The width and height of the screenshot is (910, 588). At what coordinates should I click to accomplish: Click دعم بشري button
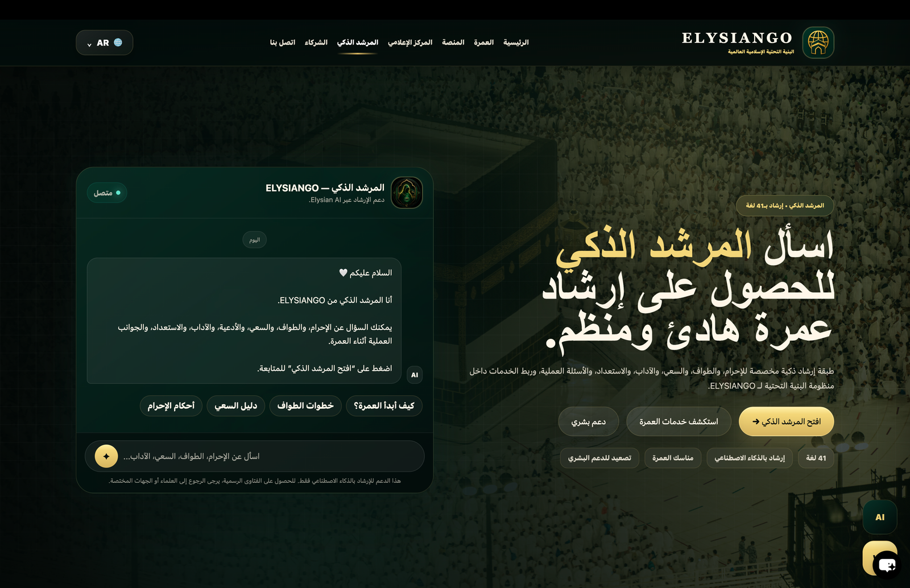point(589,421)
